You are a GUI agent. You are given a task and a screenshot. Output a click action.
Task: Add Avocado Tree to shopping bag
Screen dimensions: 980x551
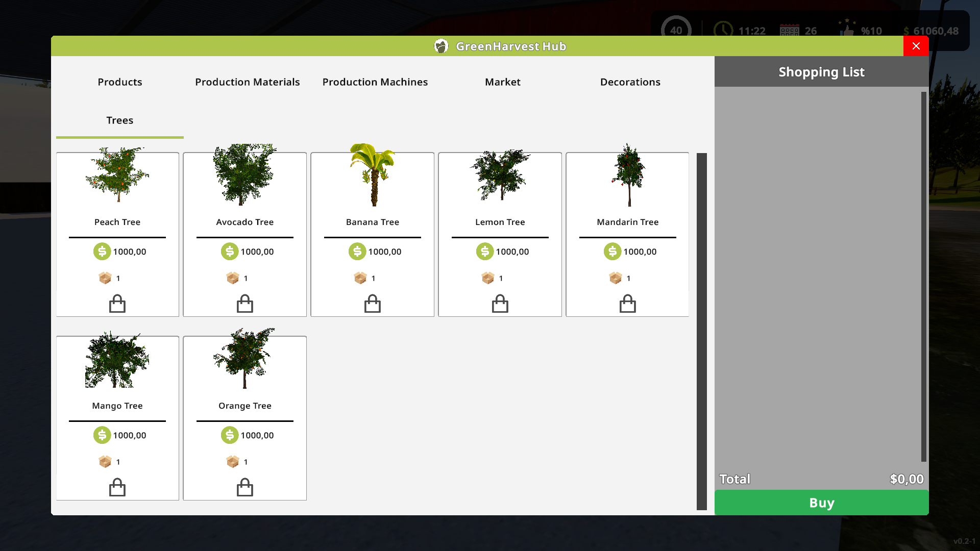tap(245, 304)
